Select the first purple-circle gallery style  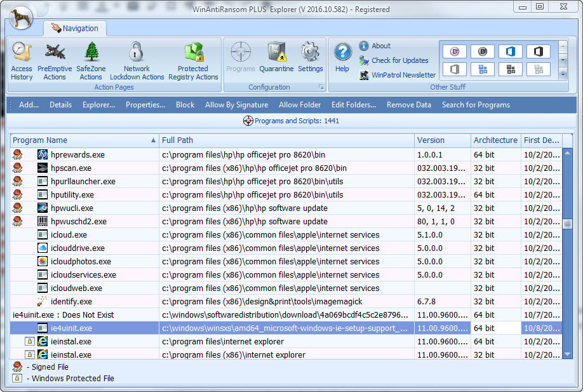coord(454,51)
